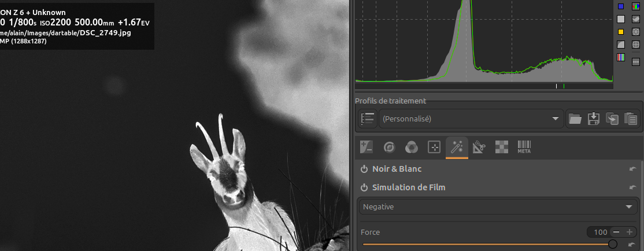Click the Force slider handle

(613, 245)
